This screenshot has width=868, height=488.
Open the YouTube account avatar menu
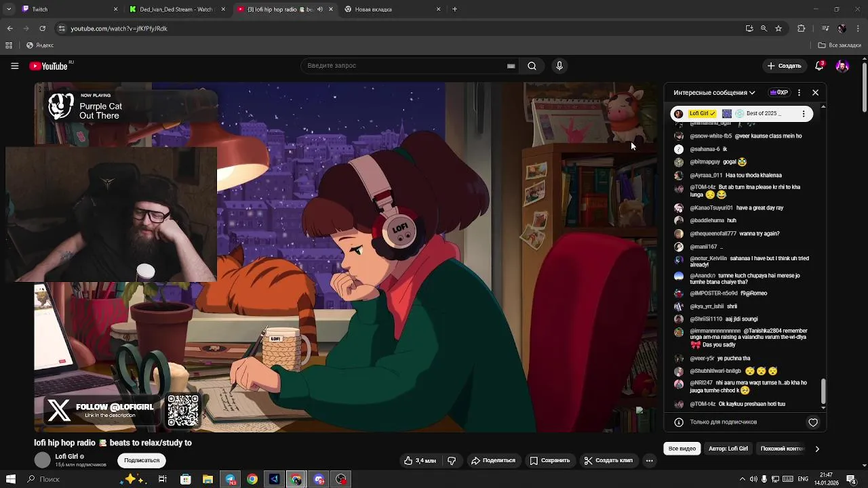[842, 66]
